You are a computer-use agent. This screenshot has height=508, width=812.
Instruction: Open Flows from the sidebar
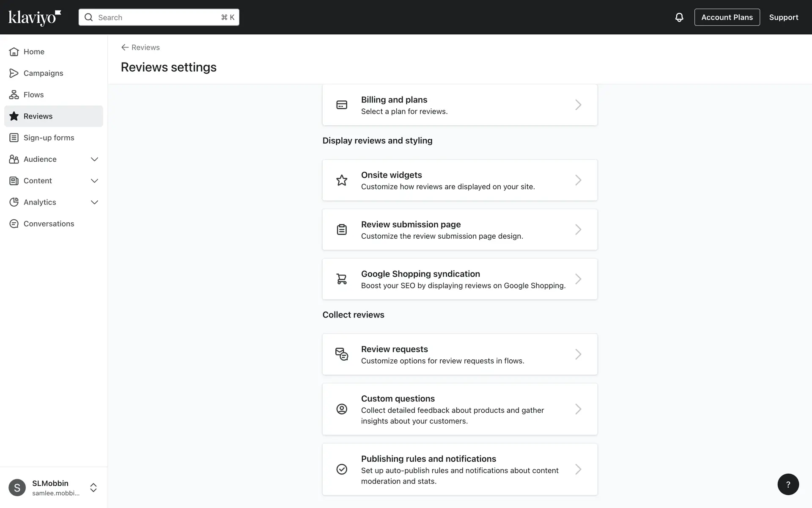pyautogui.click(x=34, y=95)
